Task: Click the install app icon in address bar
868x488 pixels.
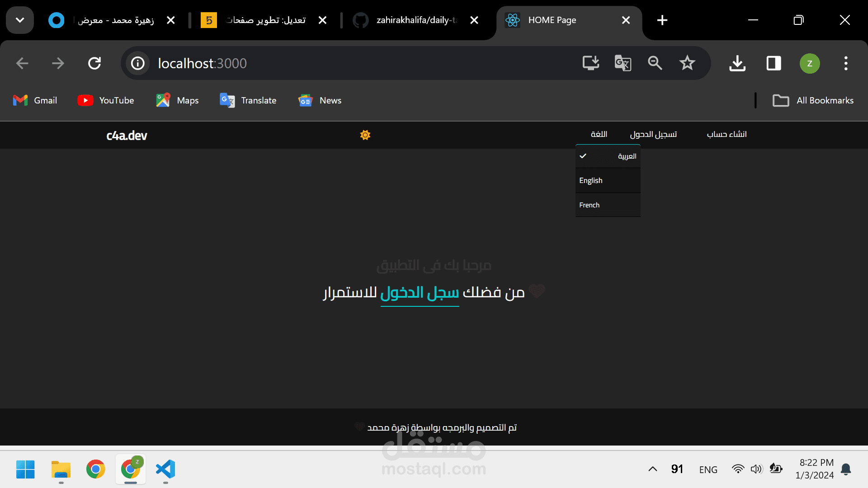Action: [x=590, y=63]
